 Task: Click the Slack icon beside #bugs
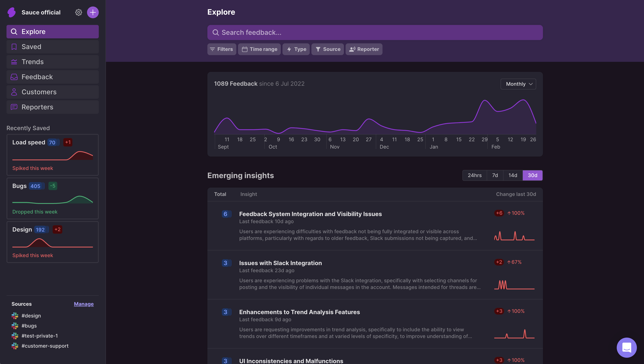point(15,326)
